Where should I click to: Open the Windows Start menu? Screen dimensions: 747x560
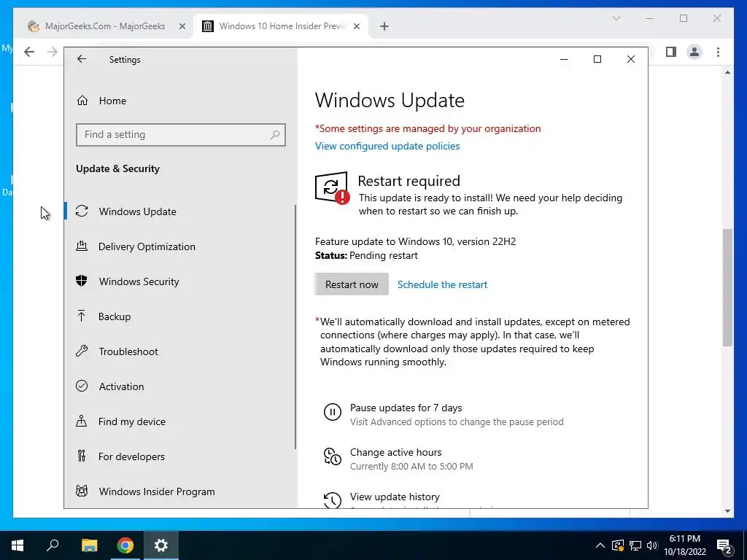coord(18,545)
